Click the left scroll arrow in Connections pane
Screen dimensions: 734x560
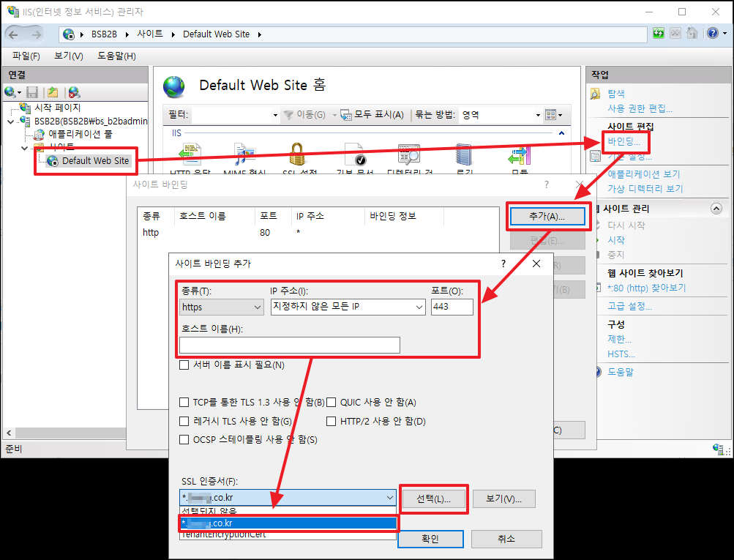coord(9,433)
